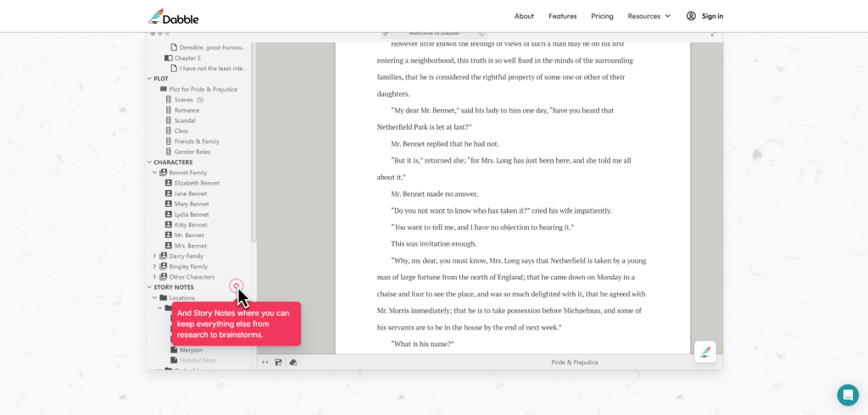This screenshot has width=868, height=415.
Task: Click the save icon in the bottom toolbar
Action: (x=278, y=362)
